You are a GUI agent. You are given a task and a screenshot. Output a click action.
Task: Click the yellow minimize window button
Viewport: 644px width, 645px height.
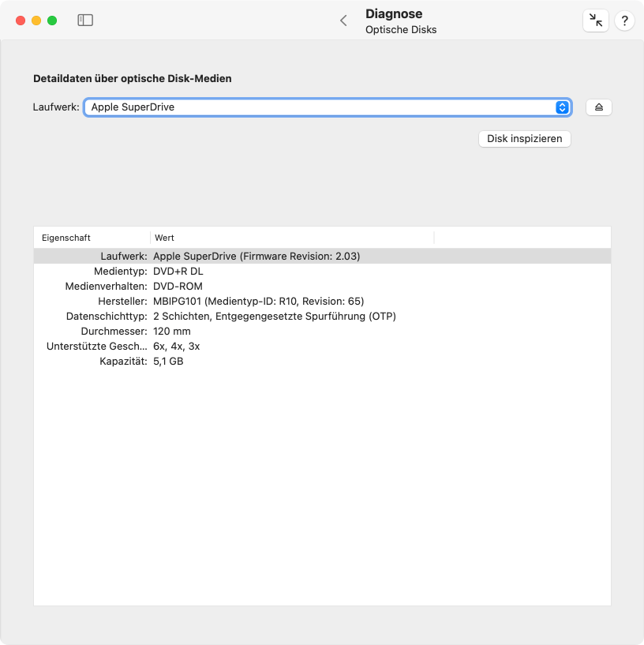click(x=36, y=21)
